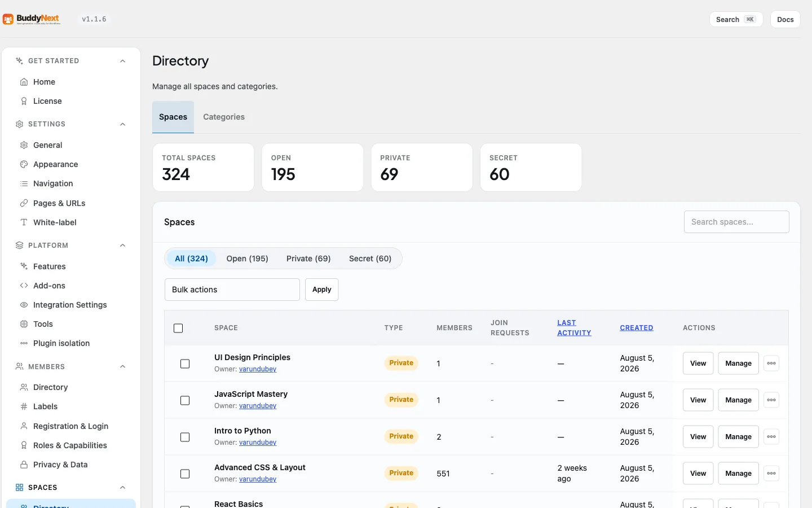Image resolution: width=812 pixels, height=508 pixels.
Task: Click the Privacy & Data lock icon
Action: [24, 465]
